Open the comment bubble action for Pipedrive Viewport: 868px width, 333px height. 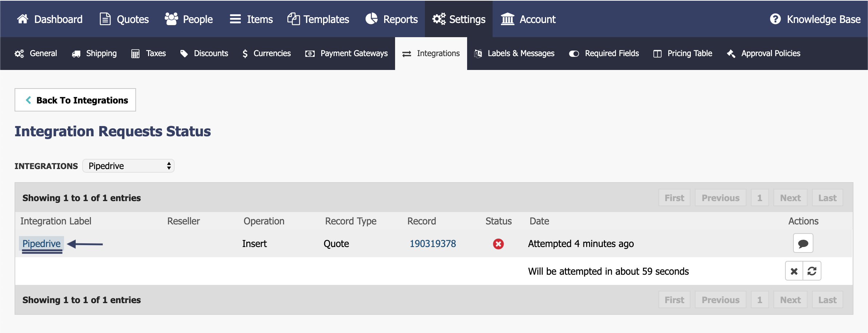(803, 243)
